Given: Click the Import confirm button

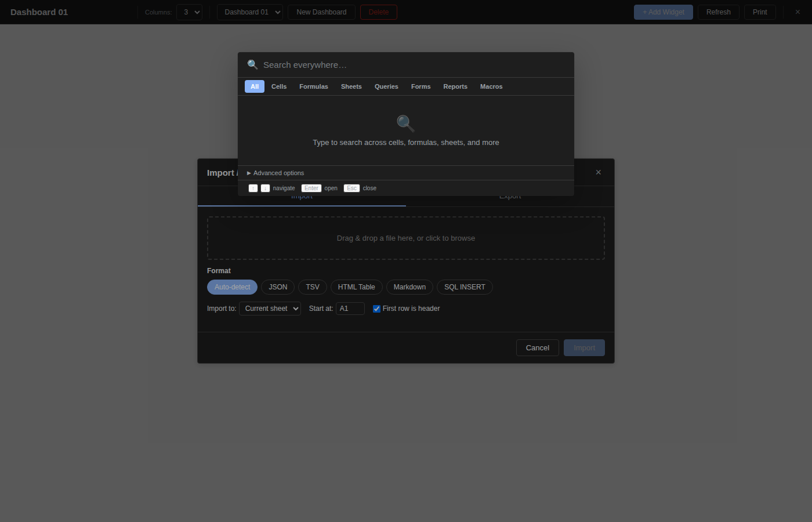Looking at the screenshot, I should pyautogui.click(x=584, y=348).
